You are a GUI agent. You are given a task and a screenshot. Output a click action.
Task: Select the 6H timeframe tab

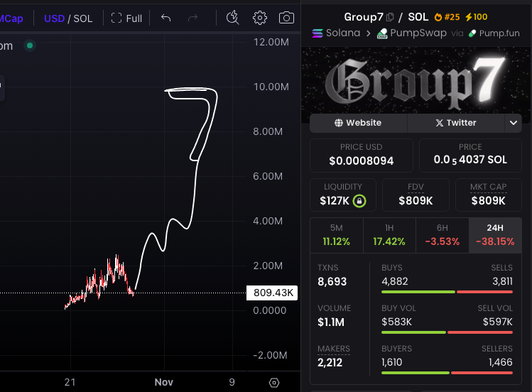click(442, 235)
